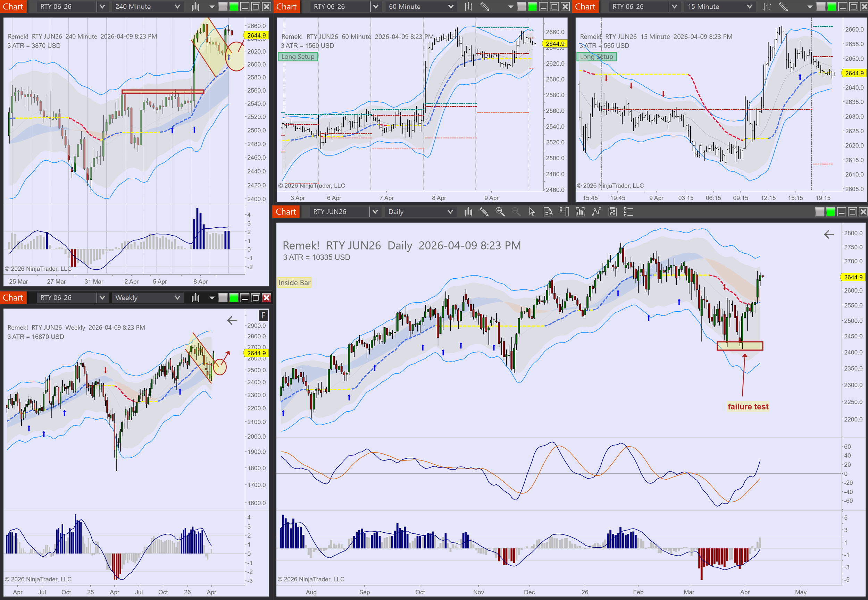Viewport: 868px width, 600px height.
Task: Click the Chart tab on Weekly window
Action: click(13, 298)
